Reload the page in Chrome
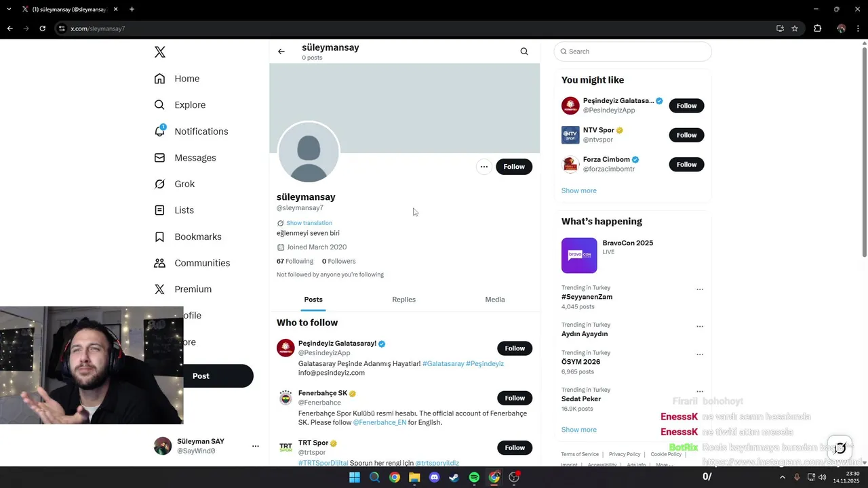The width and height of the screenshot is (868, 488). 42,28
